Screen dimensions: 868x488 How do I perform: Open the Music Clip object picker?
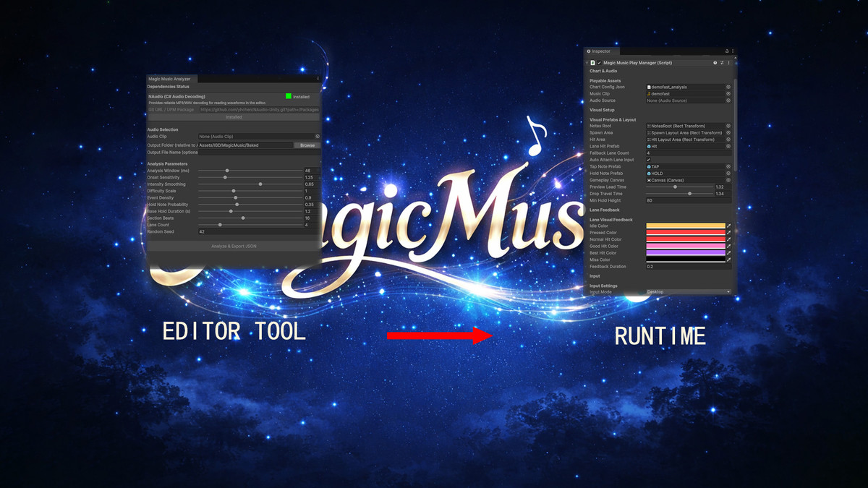pyautogui.click(x=728, y=93)
